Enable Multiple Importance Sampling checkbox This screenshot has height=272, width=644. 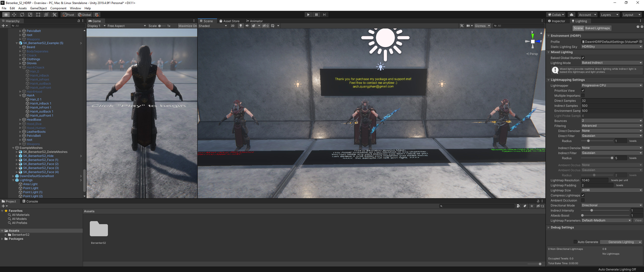(x=583, y=95)
